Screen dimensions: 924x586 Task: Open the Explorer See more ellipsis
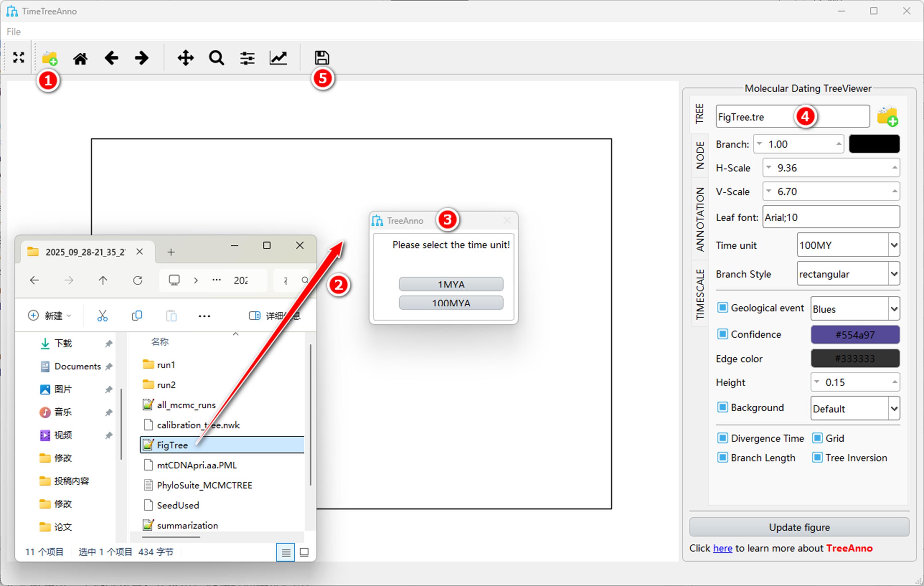(205, 316)
